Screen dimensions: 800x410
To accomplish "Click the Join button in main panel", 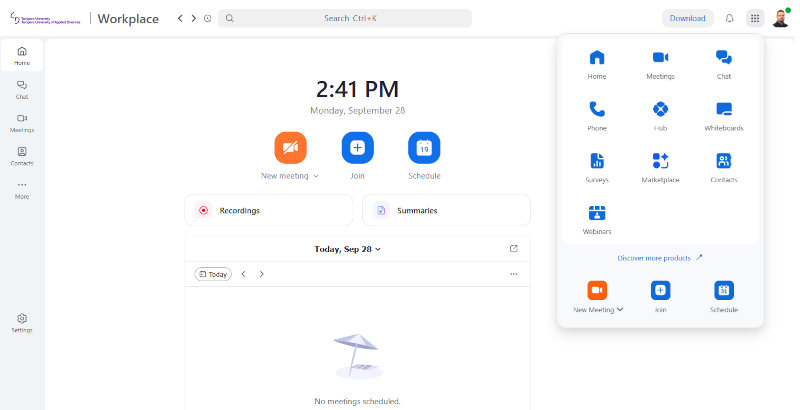I will [358, 148].
